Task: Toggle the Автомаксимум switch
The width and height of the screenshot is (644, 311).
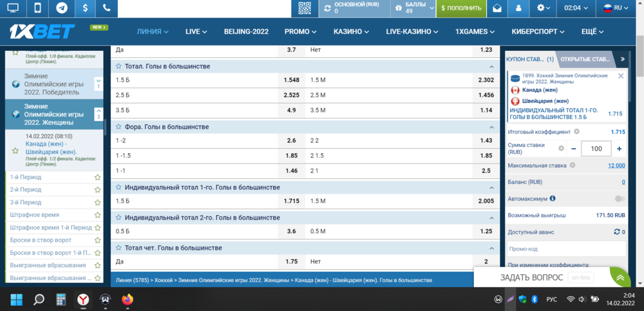Action: [x=620, y=199]
